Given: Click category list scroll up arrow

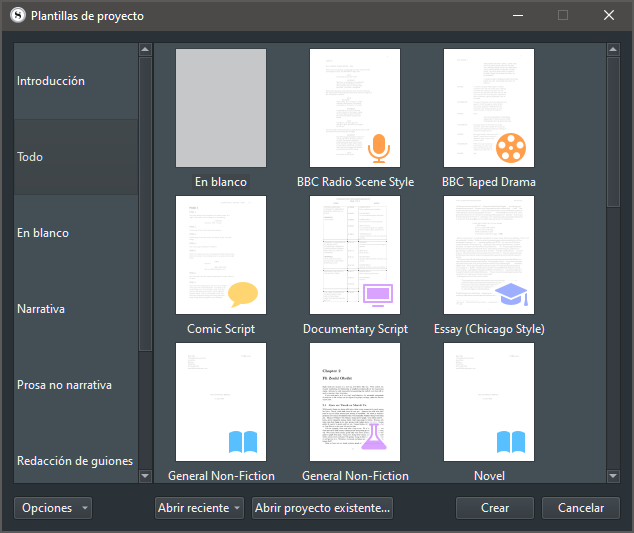Looking at the screenshot, I should (145, 50).
